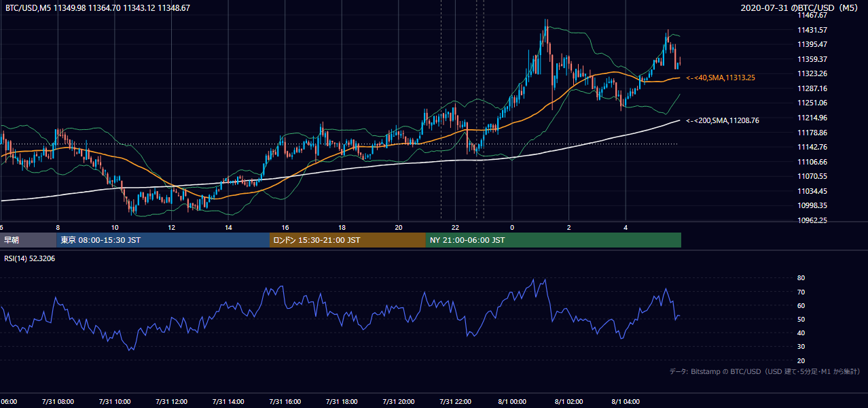Click hour tick 20 under the price chart
This screenshot has width=868, height=408.
click(399, 227)
